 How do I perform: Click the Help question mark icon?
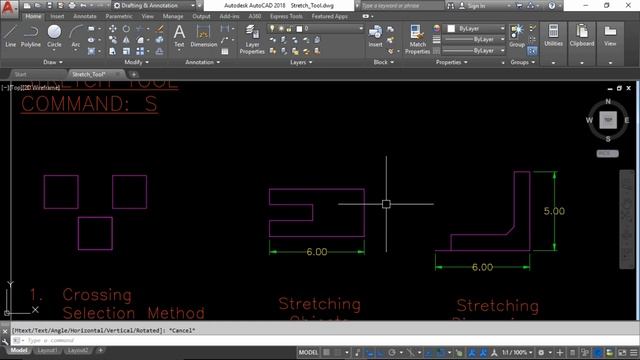tap(552, 6)
